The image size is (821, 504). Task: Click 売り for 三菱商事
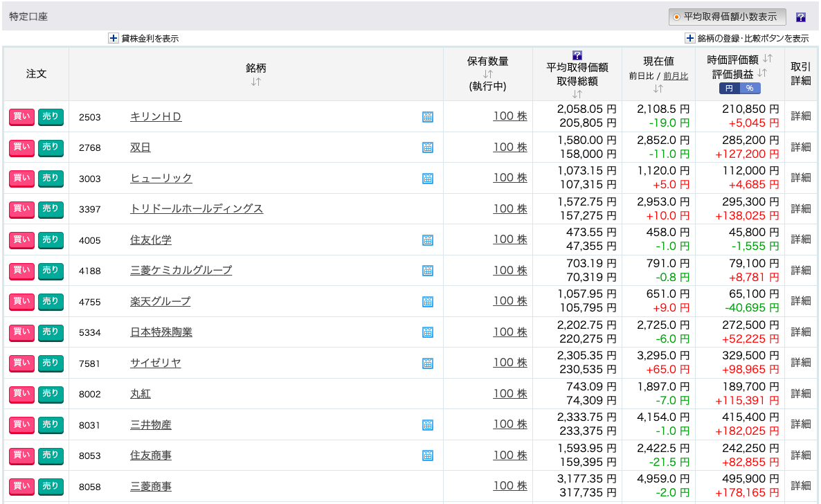51,486
